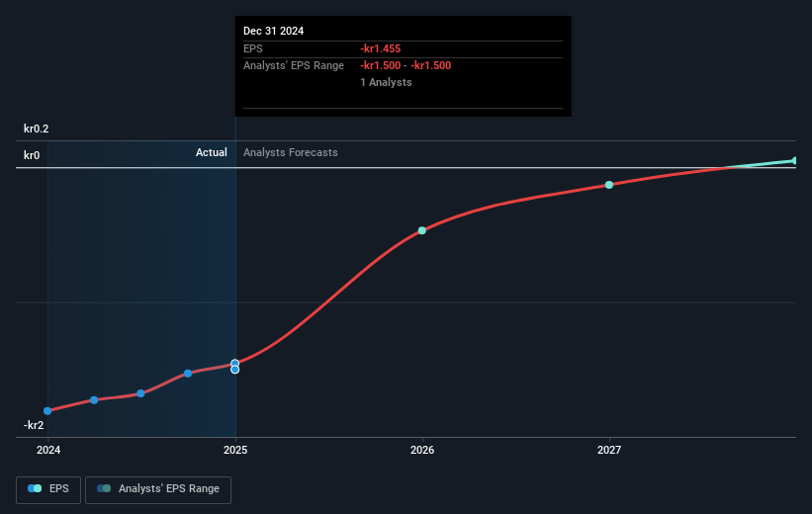Select the final forecast point at chart edge
The image size is (812, 514).
pyautogui.click(x=794, y=161)
